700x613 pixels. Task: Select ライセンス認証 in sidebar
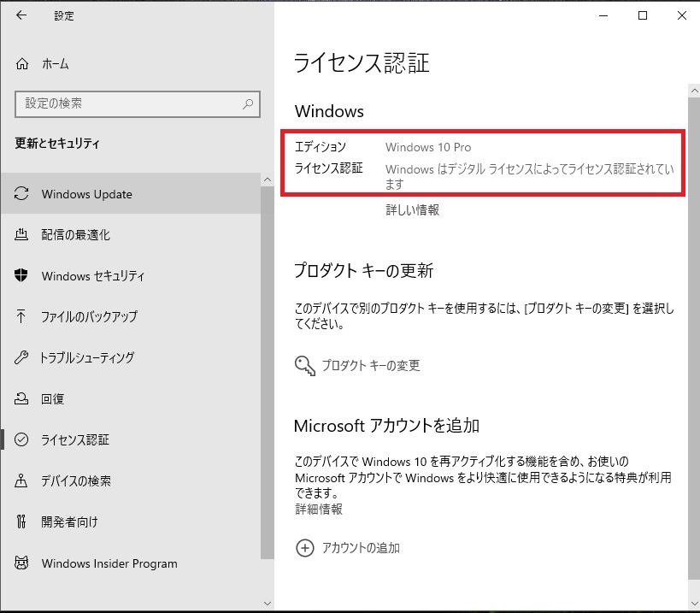(x=131, y=439)
